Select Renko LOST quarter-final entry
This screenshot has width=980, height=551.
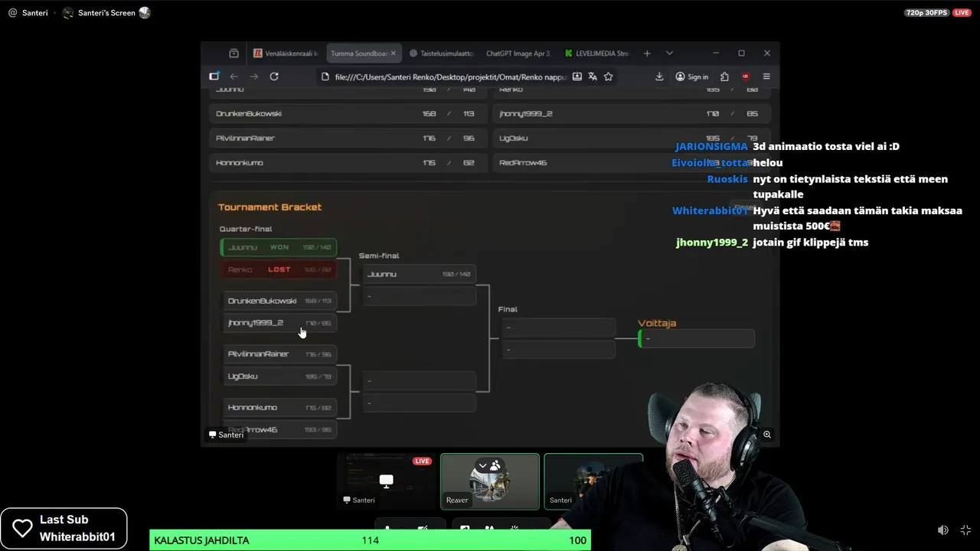click(279, 269)
